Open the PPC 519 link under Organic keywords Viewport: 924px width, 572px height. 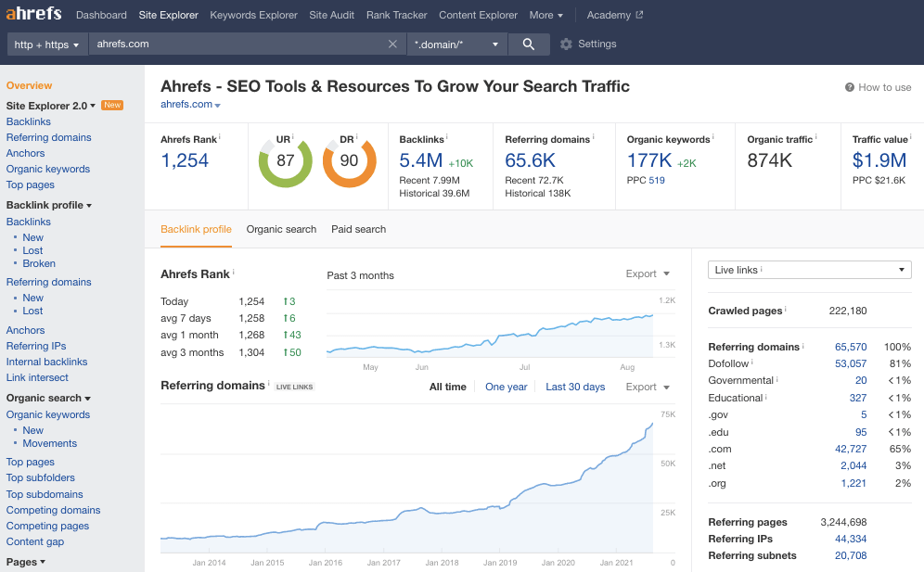coord(655,180)
